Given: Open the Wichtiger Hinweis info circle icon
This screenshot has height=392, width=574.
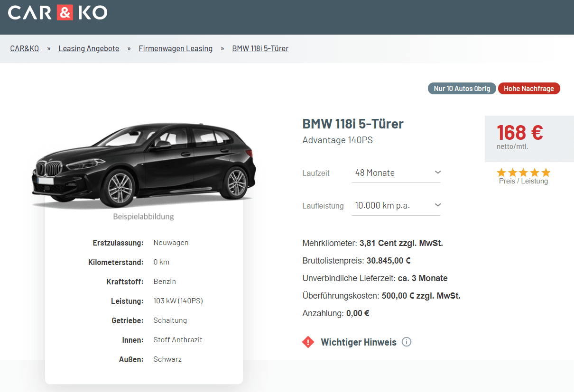Looking at the screenshot, I should coord(407,342).
